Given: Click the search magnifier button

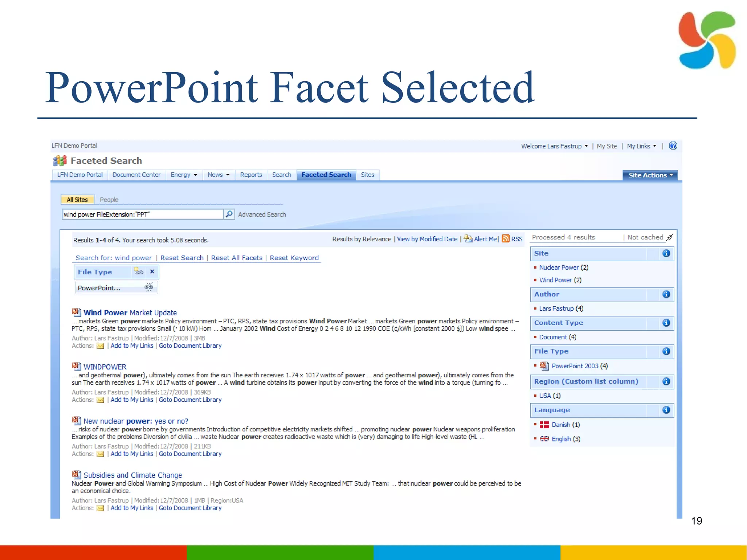Looking at the screenshot, I should [x=229, y=214].
